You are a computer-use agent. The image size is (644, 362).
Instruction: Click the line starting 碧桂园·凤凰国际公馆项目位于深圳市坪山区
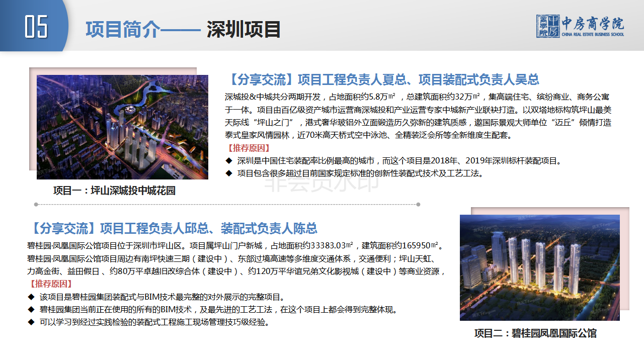pos(235,245)
